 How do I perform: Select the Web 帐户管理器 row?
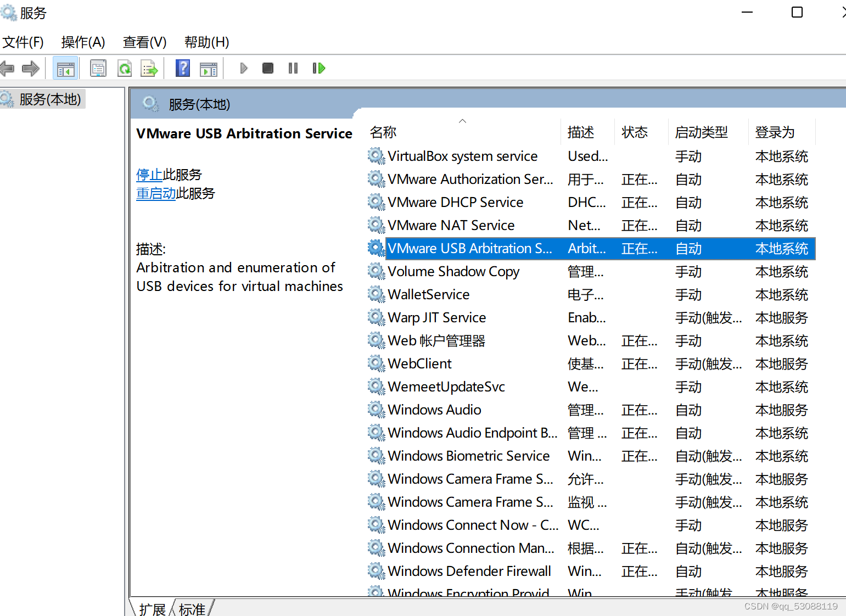[x=591, y=341]
